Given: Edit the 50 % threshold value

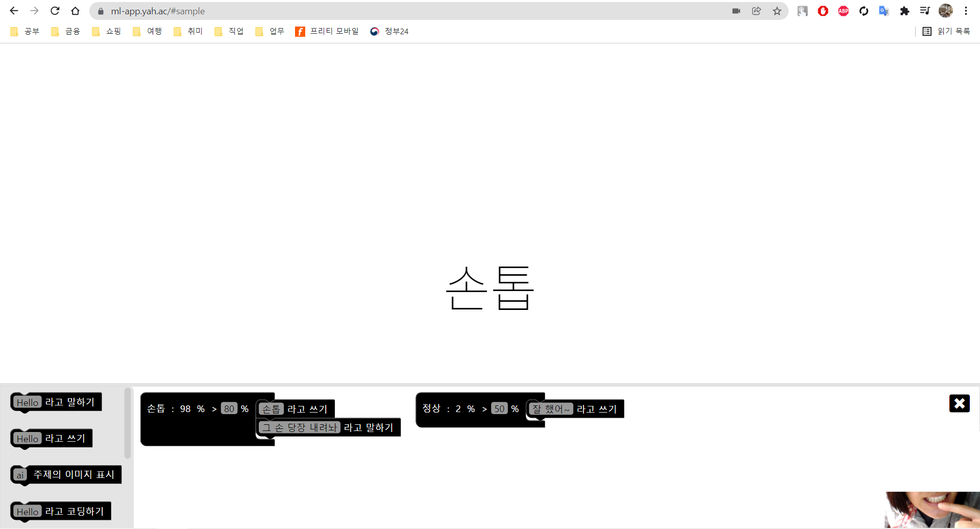Looking at the screenshot, I should point(500,408).
